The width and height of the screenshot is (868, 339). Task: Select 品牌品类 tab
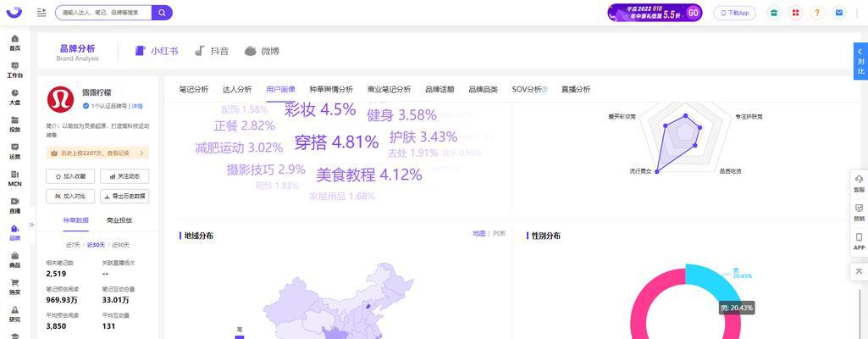point(483,89)
